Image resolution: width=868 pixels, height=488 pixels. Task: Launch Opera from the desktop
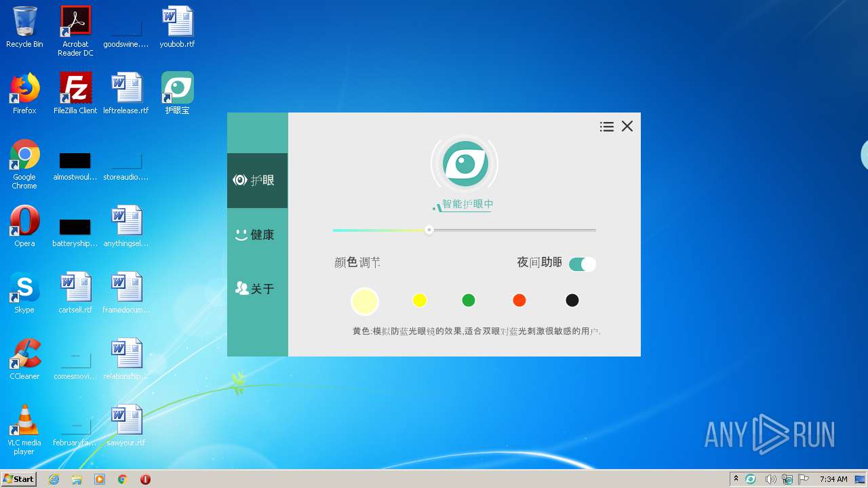(x=24, y=226)
